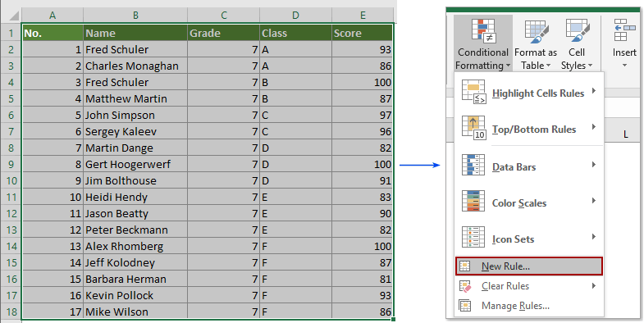The height and width of the screenshot is (323, 644).
Task: Click the Conditional Formatting ribbon icon
Action: pyautogui.click(x=483, y=31)
